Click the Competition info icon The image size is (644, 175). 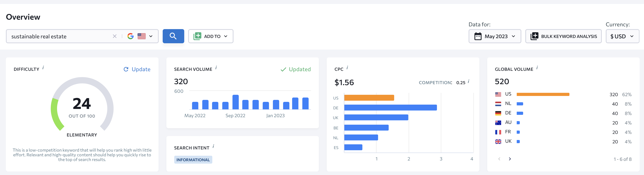[469, 81]
